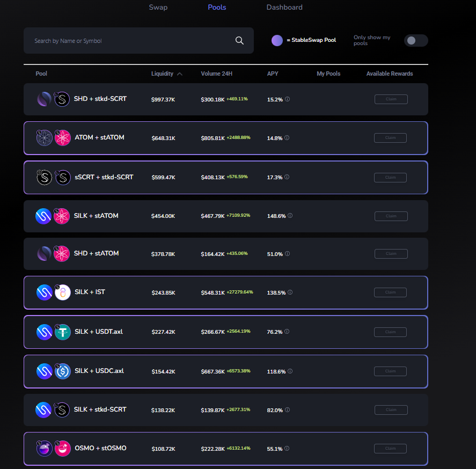
Task: Click the SILK token icon in SILK + stATOM row
Action: 43,216
